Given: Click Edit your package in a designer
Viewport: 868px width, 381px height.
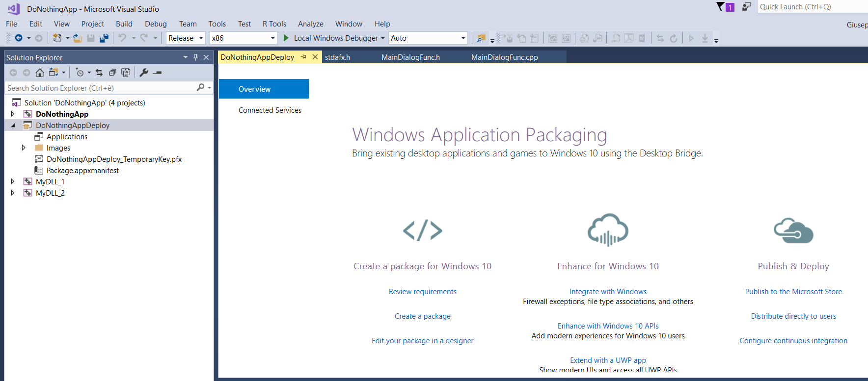Looking at the screenshot, I should click(x=423, y=341).
